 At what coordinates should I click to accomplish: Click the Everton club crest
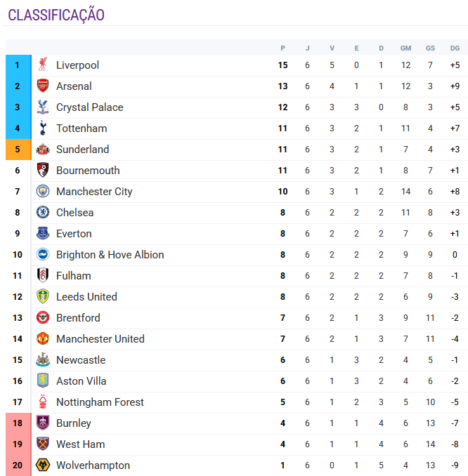pyautogui.click(x=43, y=234)
